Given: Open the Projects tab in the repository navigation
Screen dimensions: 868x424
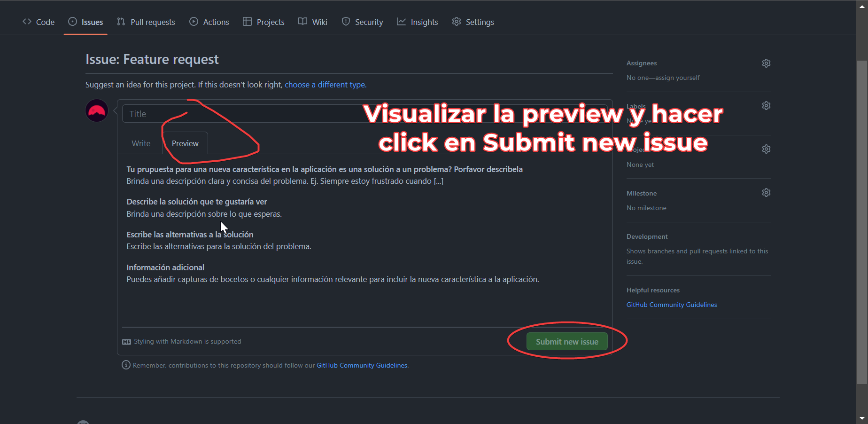Looking at the screenshot, I should coord(263,22).
